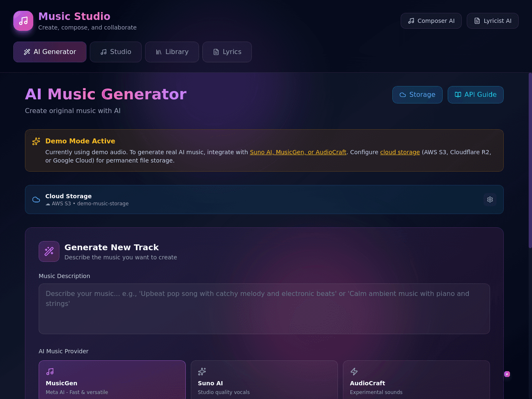This screenshot has width=532, height=399.
Task: Click the Music Studio title text
Action: pos(74,16)
